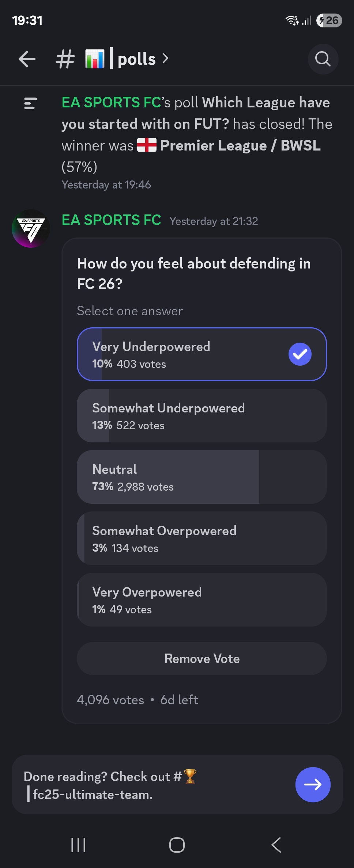Open the EA SPORTS FC bold link in announcement
Screen dimensions: 354x868
110,103
